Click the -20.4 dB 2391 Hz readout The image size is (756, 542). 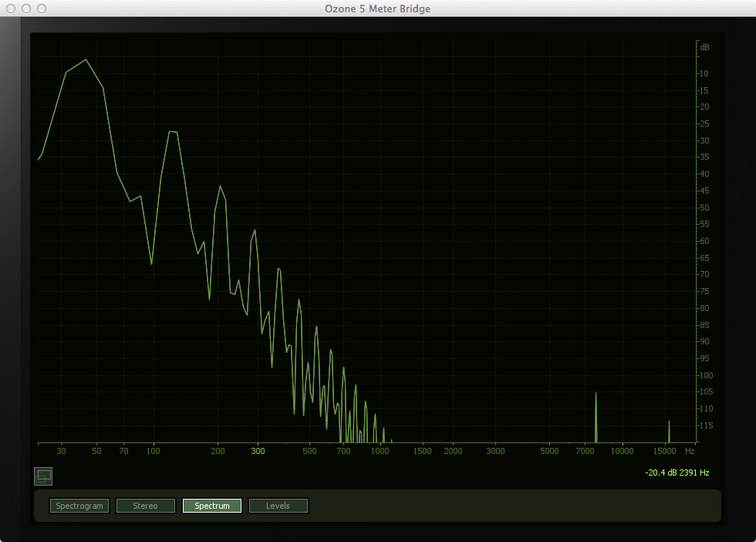click(677, 473)
